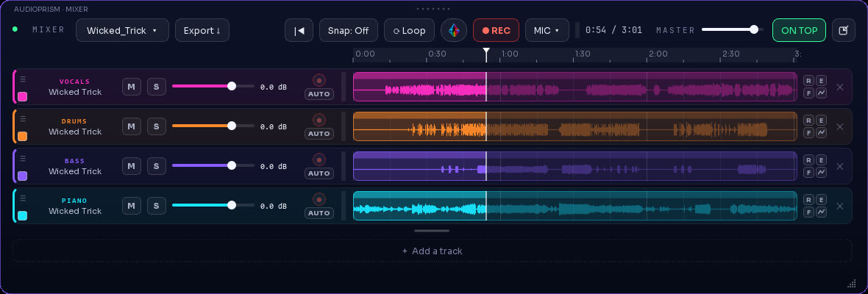Click the return-to-start transport icon
The width and height of the screenshot is (868, 294).
click(299, 30)
